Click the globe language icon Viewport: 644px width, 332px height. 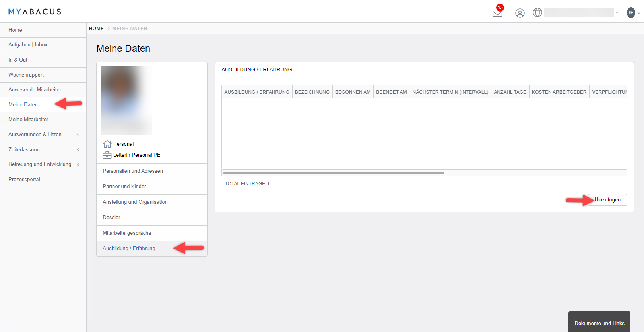point(537,13)
